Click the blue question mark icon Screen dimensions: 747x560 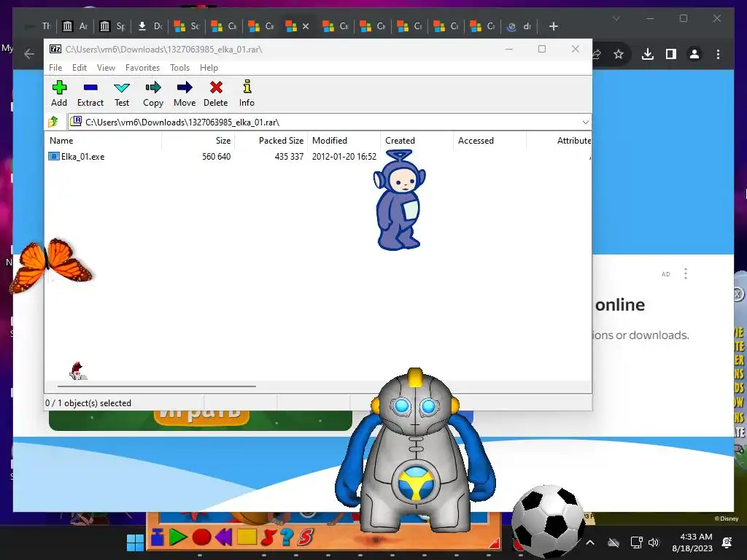coord(287,537)
